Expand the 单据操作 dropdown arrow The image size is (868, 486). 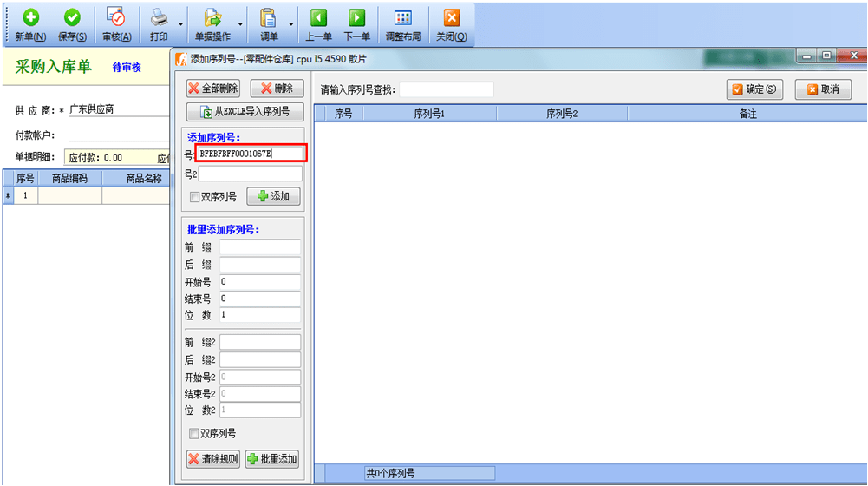[x=240, y=24]
